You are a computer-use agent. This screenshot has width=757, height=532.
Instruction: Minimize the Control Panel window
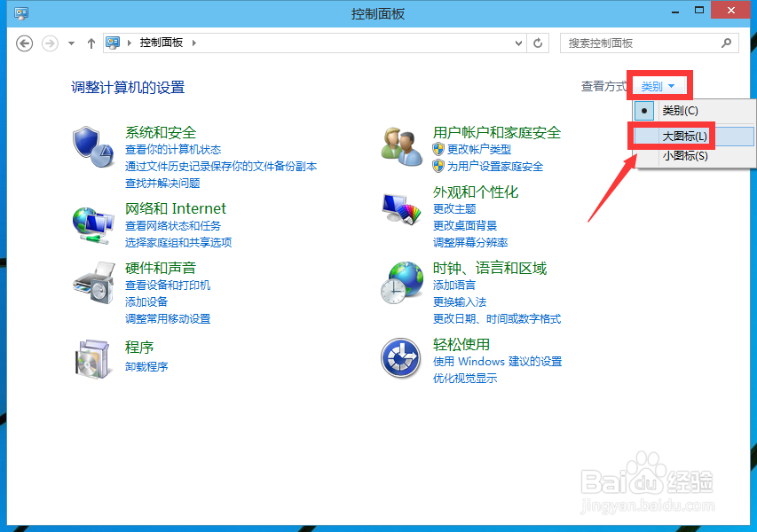click(x=675, y=11)
